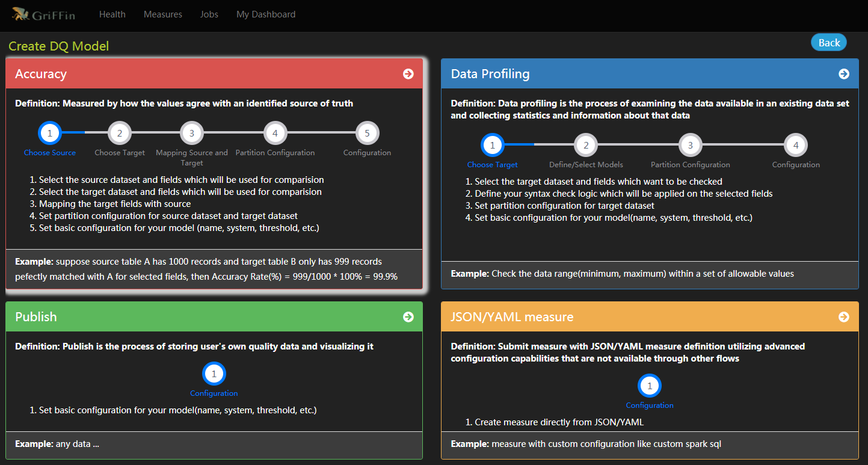Viewport: 868px width, 465px height.
Task: Click the arrow icon on Accuracy card
Action: tap(408, 73)
